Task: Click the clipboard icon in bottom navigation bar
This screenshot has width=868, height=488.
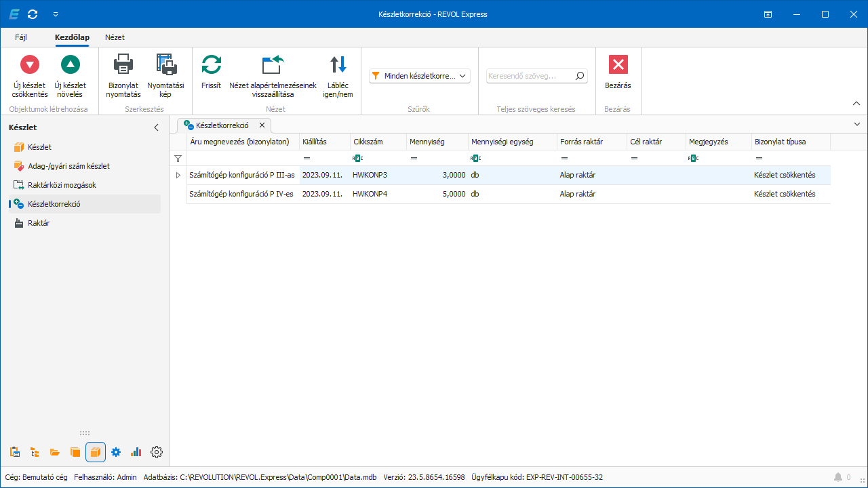Action: point(15,452)
